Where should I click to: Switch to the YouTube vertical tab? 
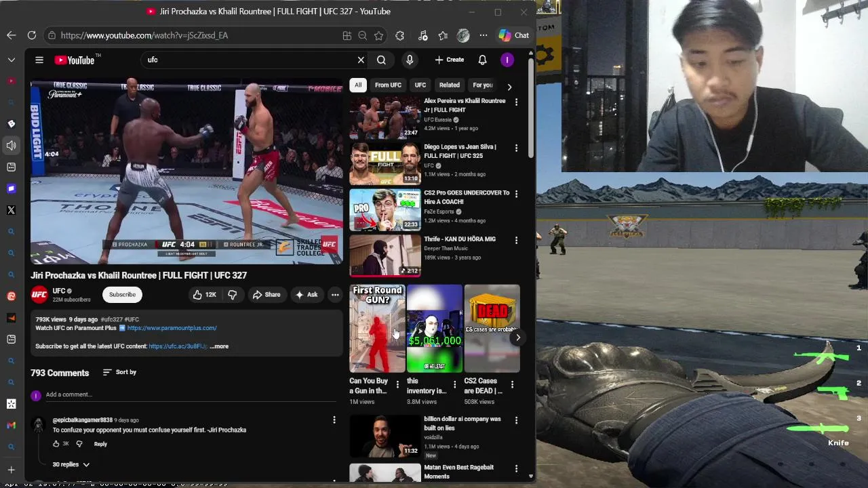pos(11,81)
